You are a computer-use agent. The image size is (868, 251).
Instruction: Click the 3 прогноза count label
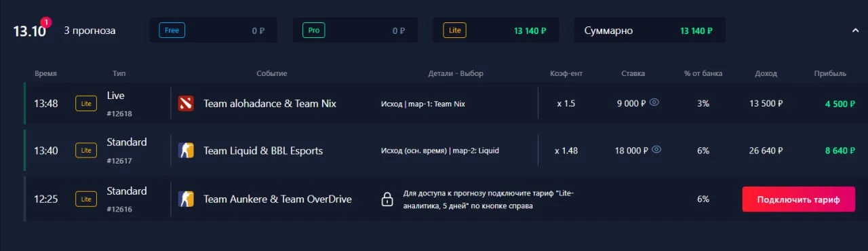[90, 31]
